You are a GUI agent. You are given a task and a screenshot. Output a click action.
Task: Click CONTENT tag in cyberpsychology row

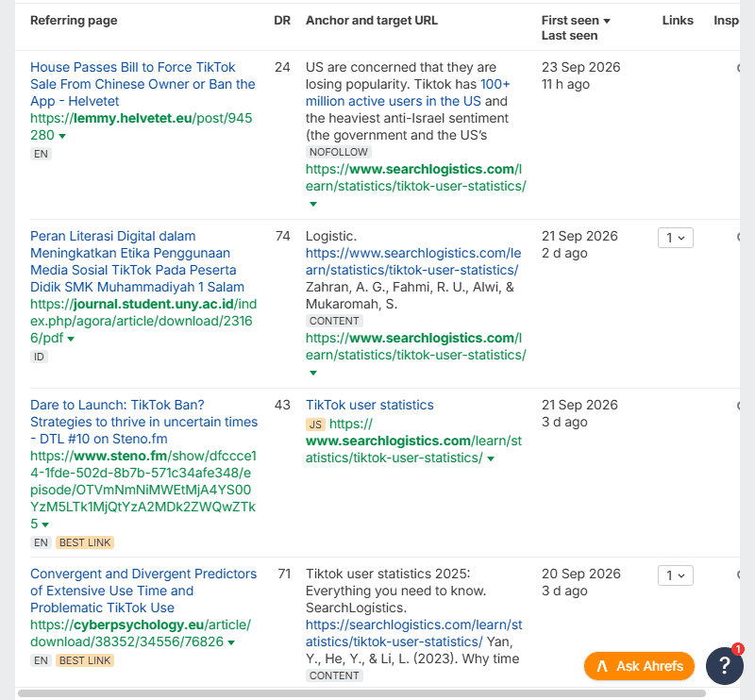tap(334, 675)
